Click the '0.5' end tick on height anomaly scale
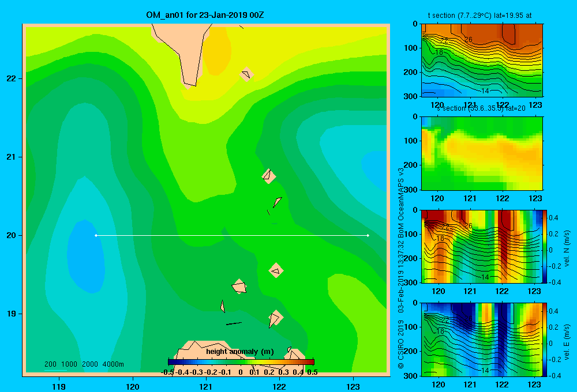577x392 pixels. pyautogui.click(x=312, y=372)
